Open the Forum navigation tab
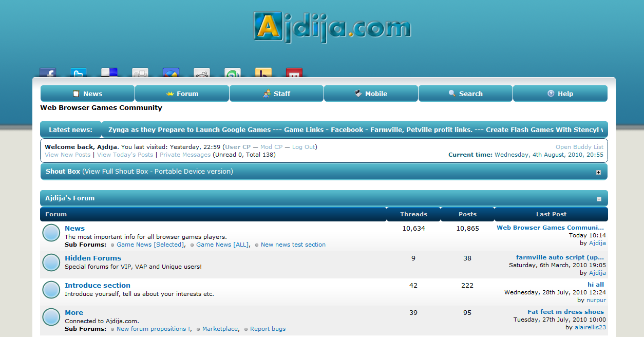Image resolution: width=644 pixels, height=337 pixels. 182,93
